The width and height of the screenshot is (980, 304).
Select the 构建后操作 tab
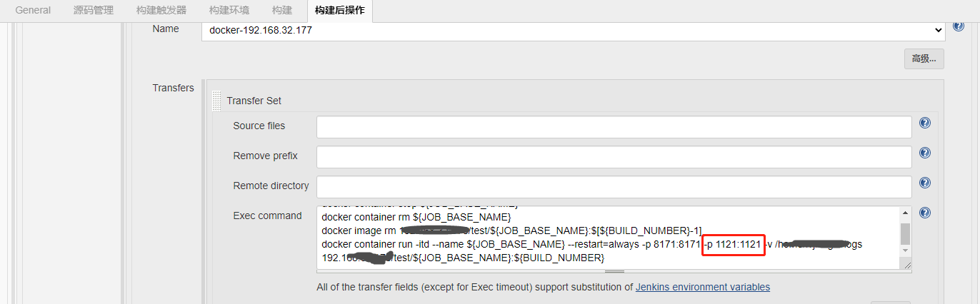pos(339,10)
